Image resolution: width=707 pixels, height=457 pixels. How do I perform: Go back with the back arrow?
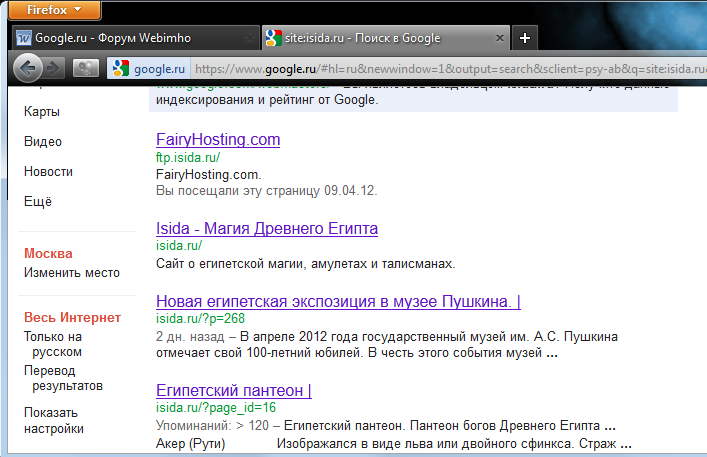pyautogui.click(x=28, y=69)
